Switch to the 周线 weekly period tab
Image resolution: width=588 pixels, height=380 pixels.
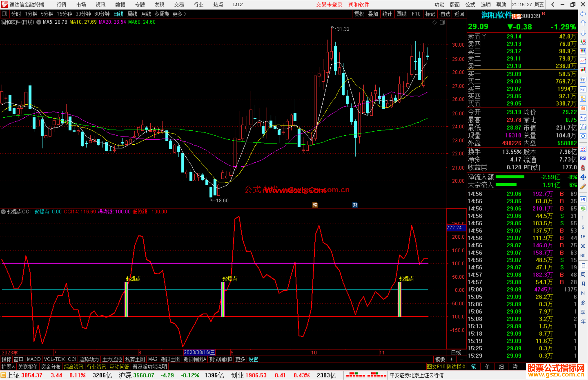(x=132, y=14)
